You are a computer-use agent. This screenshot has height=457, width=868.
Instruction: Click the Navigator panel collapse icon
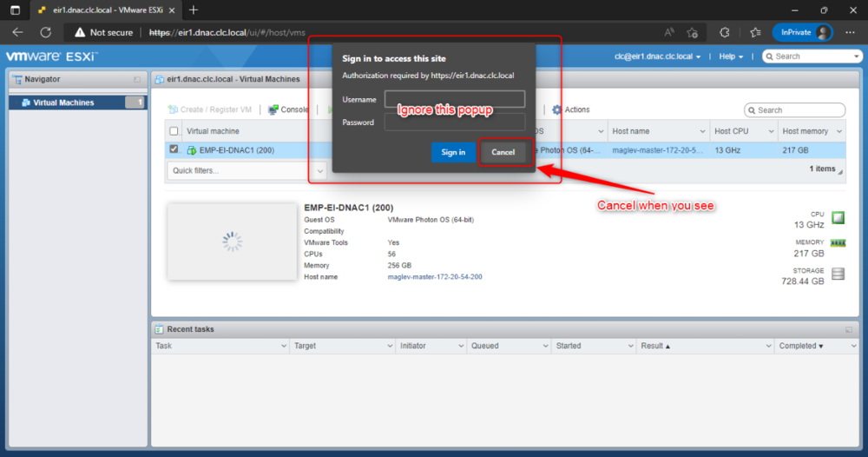[x=137, y=80]
